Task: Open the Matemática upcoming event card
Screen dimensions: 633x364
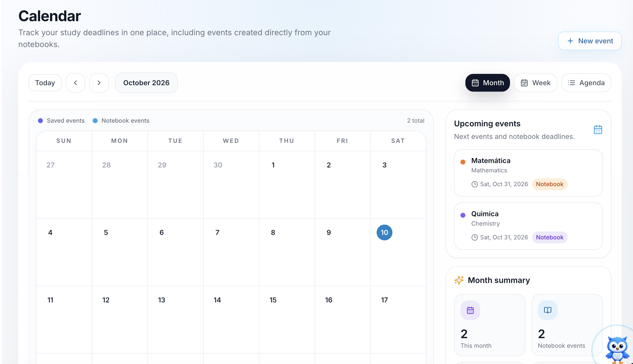Action: (x=528, y=173)
